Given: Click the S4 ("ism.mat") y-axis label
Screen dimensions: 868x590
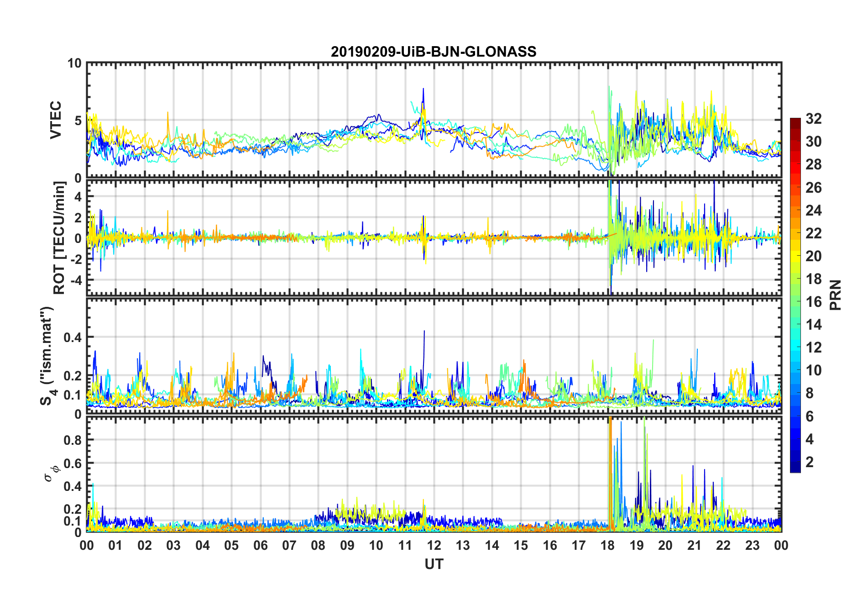Looking at the screenshot, I should [47, 356].
